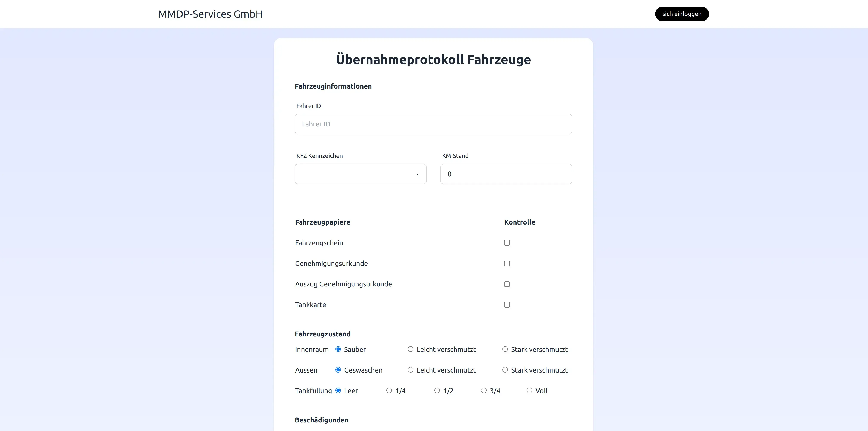The width and height of the screenshot is (868, 431).
Task: Select Innenraum 'Sauber' radio option
Action: pyautogui.click(x=338, y=349)
